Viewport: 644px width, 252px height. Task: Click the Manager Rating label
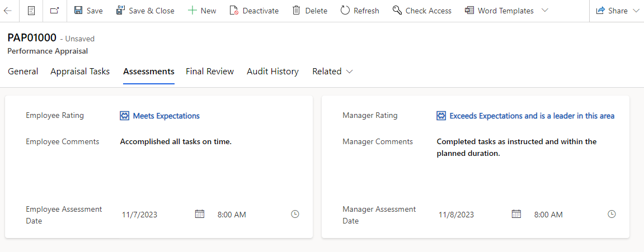[370, 115]
